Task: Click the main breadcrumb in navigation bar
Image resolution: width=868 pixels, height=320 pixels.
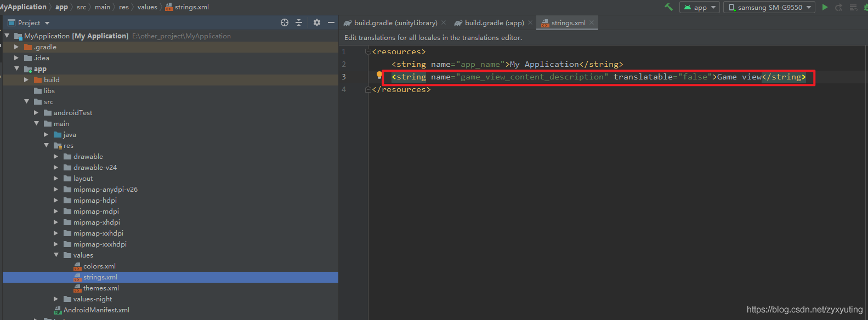Action: 103,7
